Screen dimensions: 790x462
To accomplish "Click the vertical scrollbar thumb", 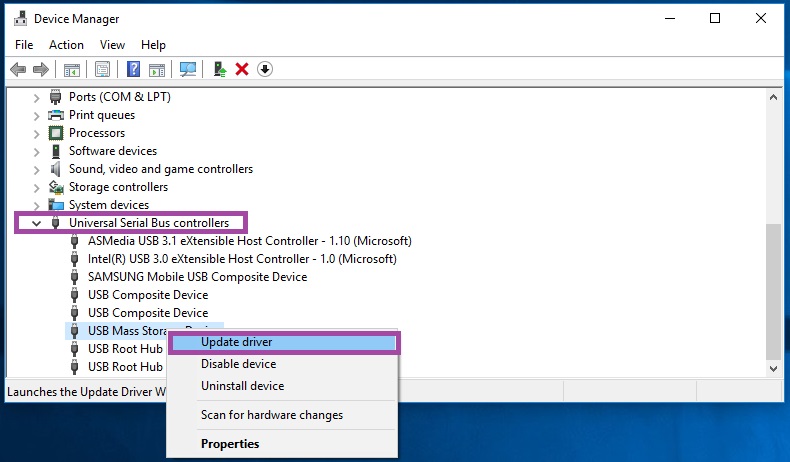I will (x=773, y=292).
